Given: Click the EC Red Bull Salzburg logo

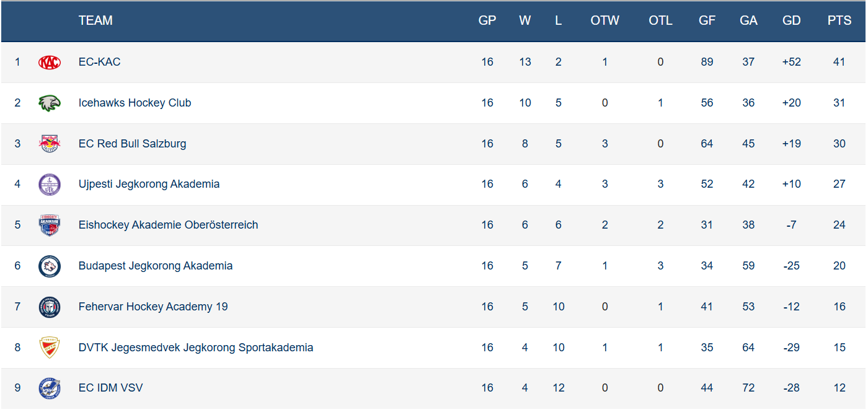Looking at the screenshot, I should tap(50, 144).
